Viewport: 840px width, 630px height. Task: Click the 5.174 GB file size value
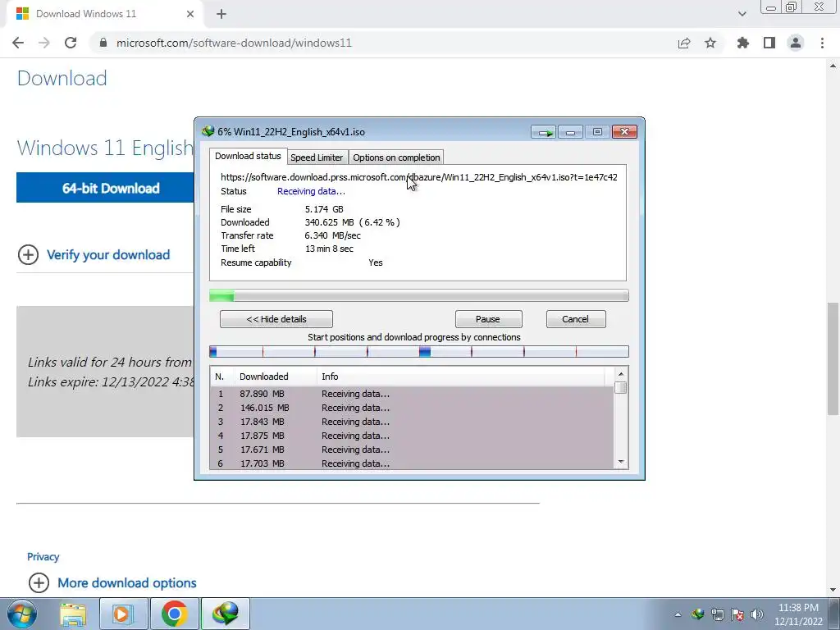click(x=324, y=209)
